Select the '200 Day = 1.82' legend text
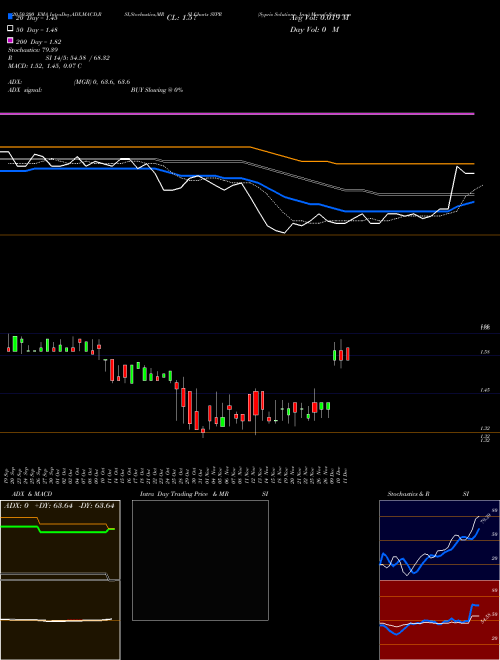The image size is (500, 660). click(38, 42)
